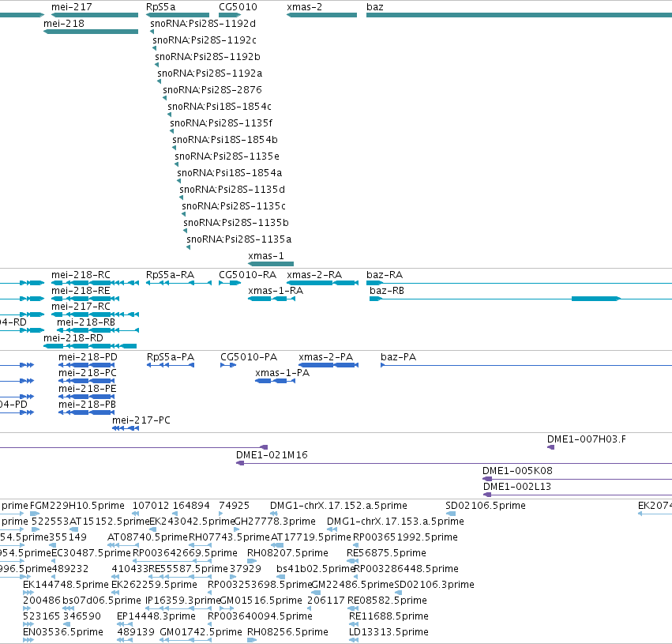Select snoRNA:Psi28S-1135e feature
Image resolution: width=672 pixels, height=644 pixels.
click(x=177, y=164)
